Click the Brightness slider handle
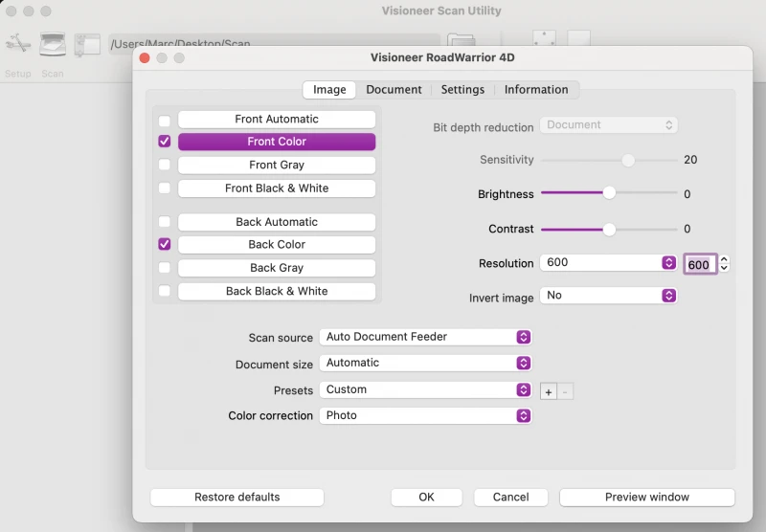This screenshot has height=532, width=766. click(x=609, y=192)
